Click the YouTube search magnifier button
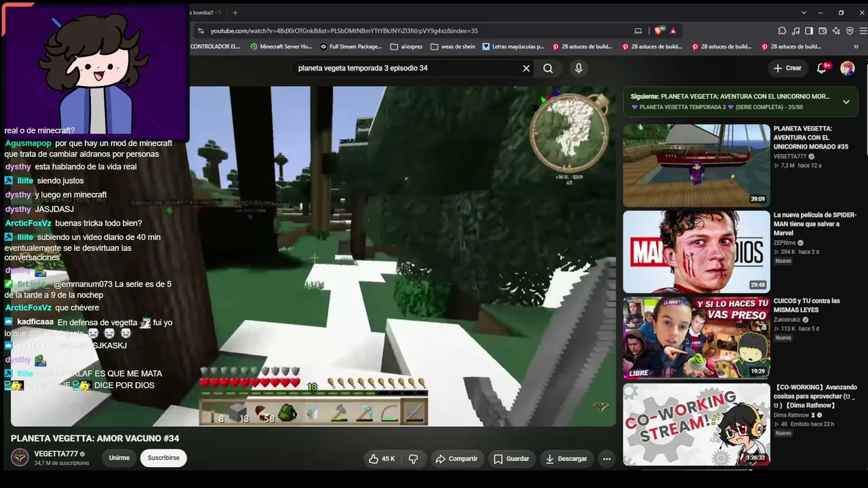Viewport: 868px width, 488px height. tap(548, 68)
